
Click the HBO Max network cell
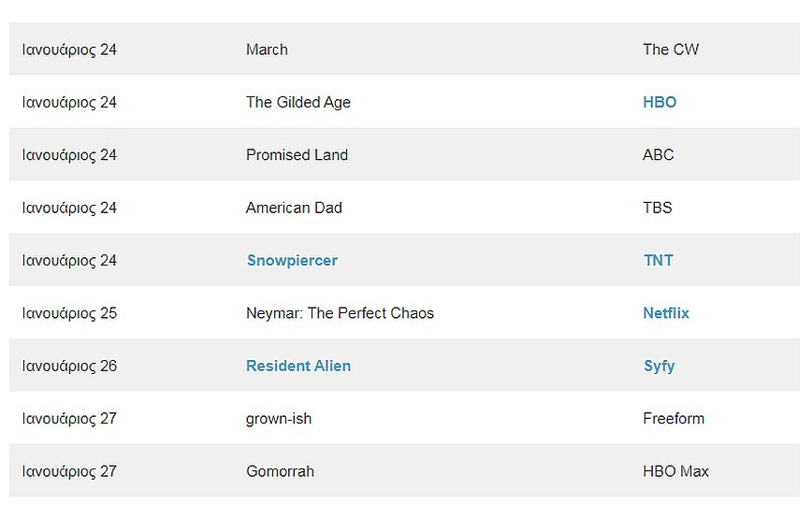[x=675, y=471]
